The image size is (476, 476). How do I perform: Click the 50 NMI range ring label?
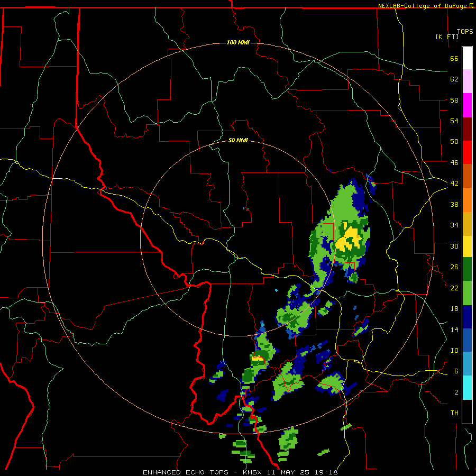pos(238,140)
